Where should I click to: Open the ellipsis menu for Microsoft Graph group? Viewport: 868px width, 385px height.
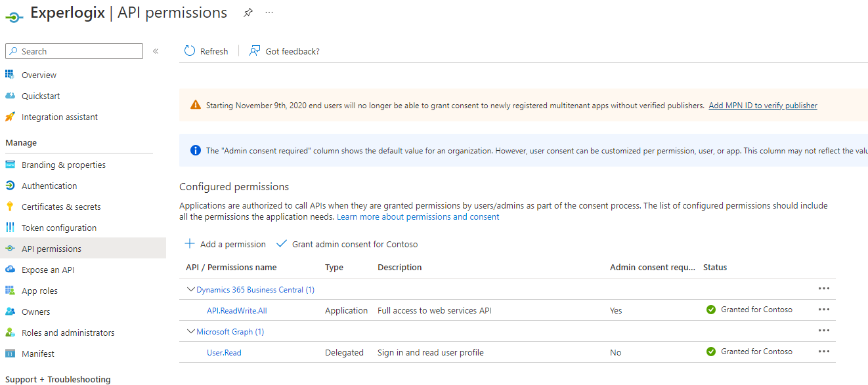click(824, 331)
